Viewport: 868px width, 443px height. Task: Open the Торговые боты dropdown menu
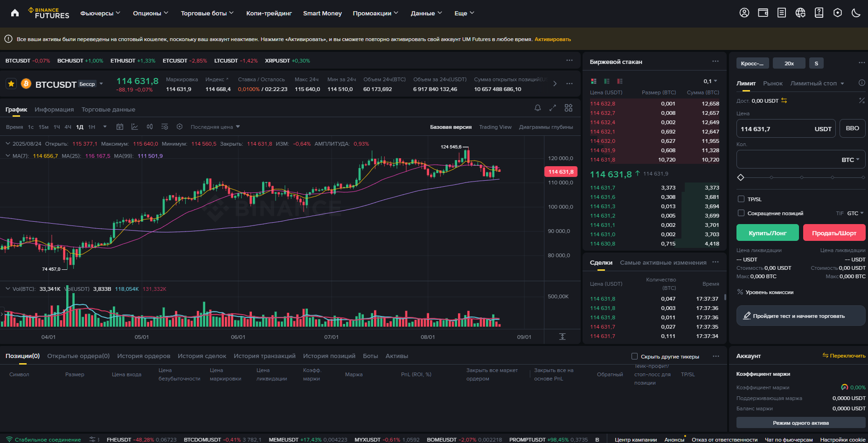point(207,13)
